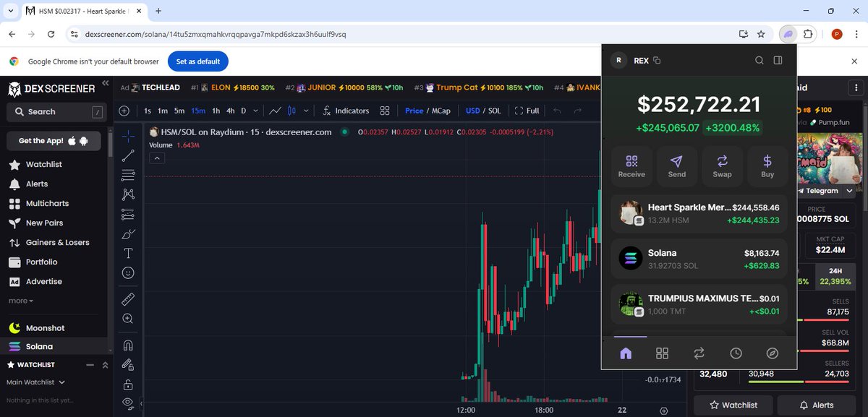Screen dimensions: 868x417
Task: Expand Main Watchlist dropdown
Action: point(36,382)
